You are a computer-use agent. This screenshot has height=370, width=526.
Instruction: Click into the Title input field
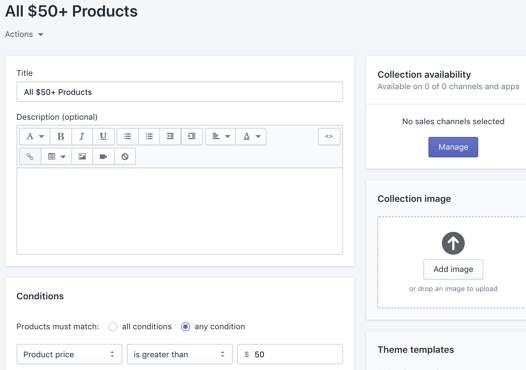(x=179, y=92)
